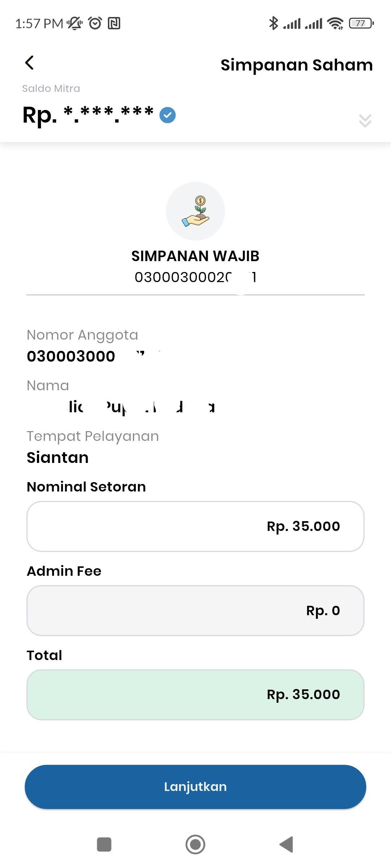Tap the Simpanan Wajib plant-in-hand icon
This screenshot has height=868, width=391.
[x=195, y=211]
